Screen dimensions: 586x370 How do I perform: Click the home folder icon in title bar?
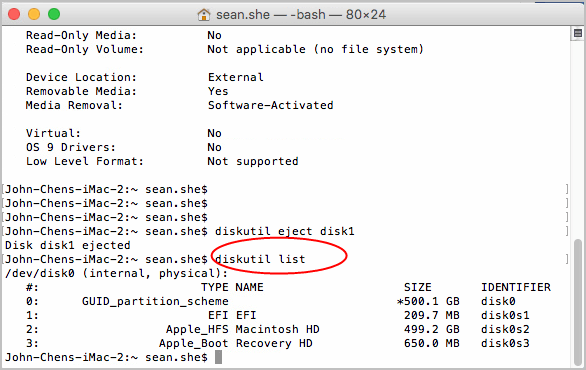[x=204, y=15]
